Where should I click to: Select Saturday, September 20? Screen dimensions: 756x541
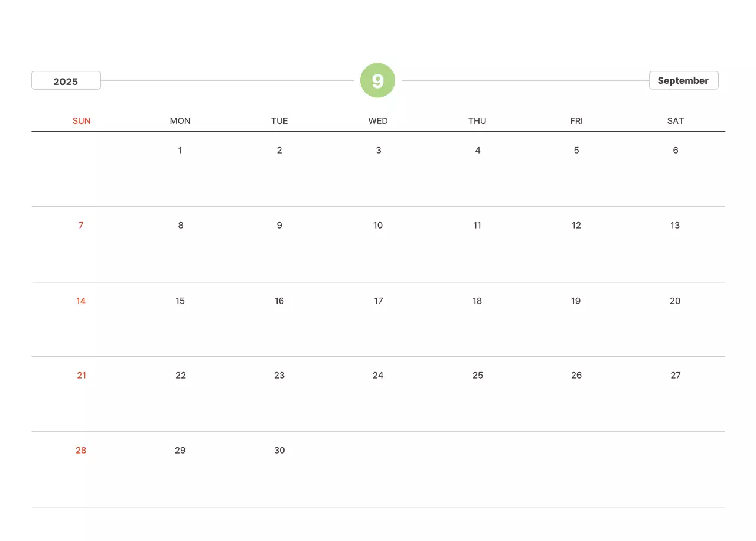click(675, 301)
